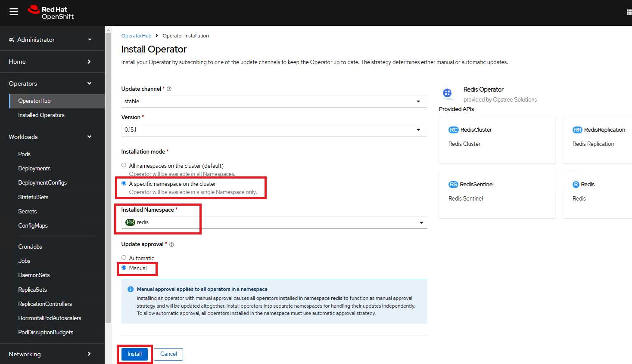Screen dimensions: 632x364
Task: Click the RedisSentinel API card title
Action: [x=476, y=185]
